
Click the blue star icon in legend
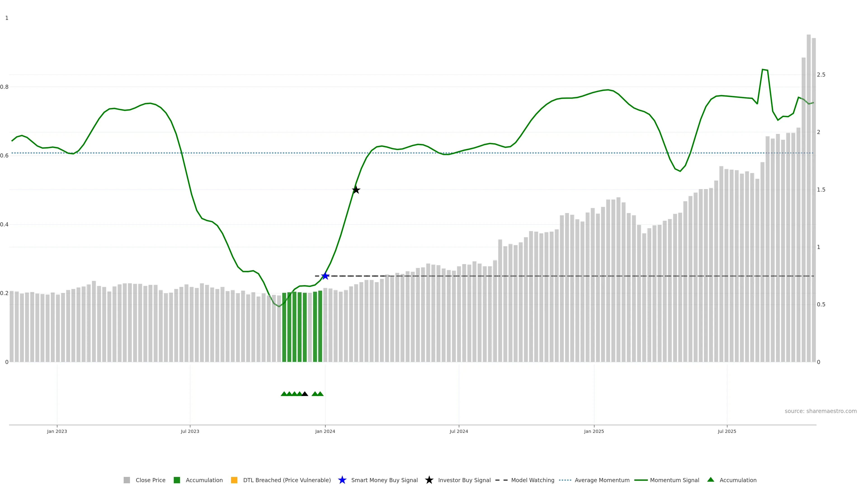click(342, 480)
